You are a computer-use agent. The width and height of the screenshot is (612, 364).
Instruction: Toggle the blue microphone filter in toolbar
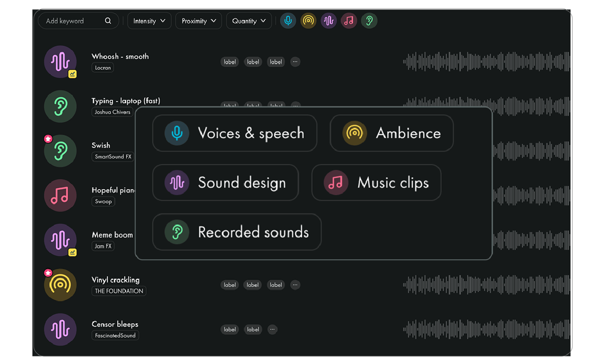coord(288,21)
